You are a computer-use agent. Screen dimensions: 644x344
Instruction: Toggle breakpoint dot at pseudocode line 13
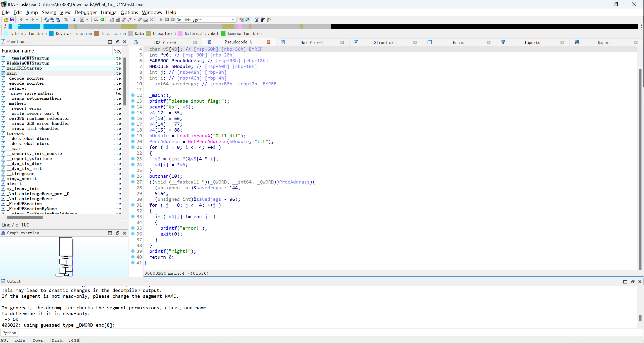pyautogui.click(x=133, y=101)
